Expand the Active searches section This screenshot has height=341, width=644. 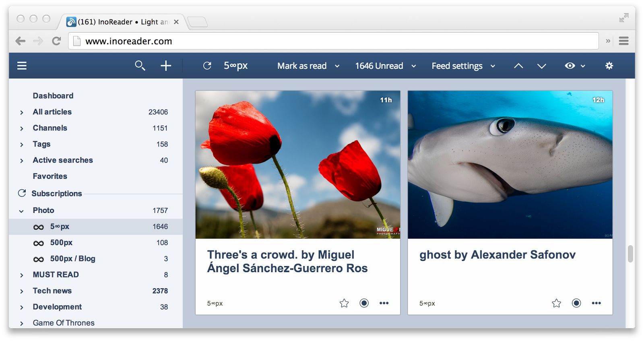pos(22,161)
